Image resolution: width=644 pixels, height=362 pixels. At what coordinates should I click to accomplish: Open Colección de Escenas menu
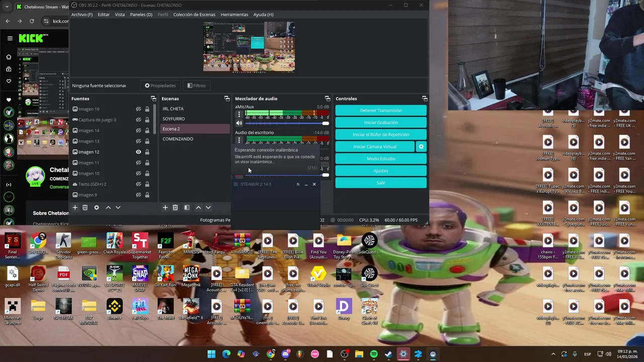[x=194, y=15]
